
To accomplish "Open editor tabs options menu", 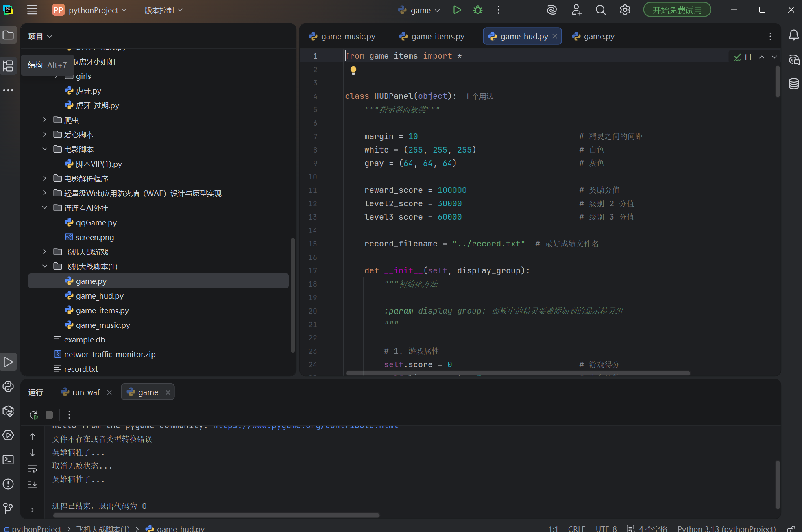I will [x=770, y=36].
